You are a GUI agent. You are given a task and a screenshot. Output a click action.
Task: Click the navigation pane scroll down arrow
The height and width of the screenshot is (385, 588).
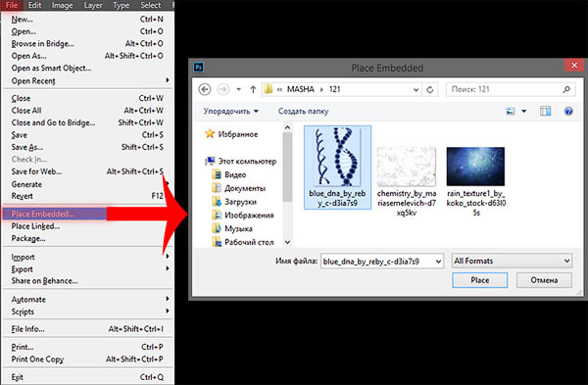coord(287,242)
